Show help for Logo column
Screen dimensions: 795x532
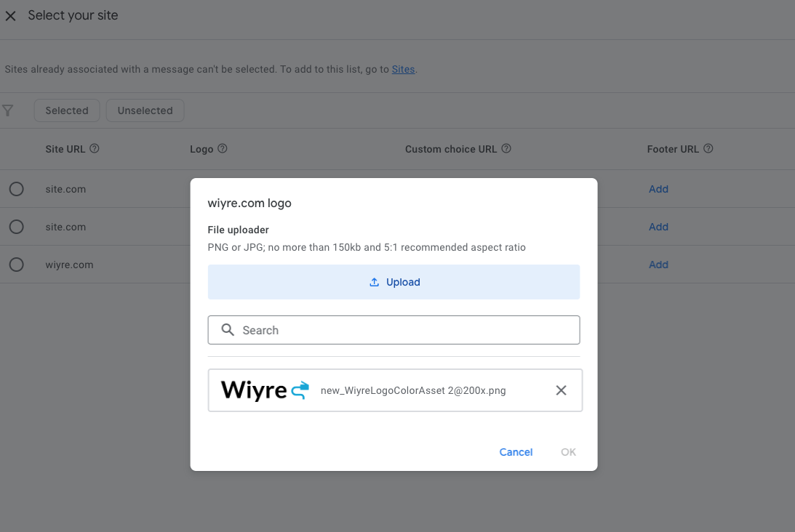[x=223, y=148]
